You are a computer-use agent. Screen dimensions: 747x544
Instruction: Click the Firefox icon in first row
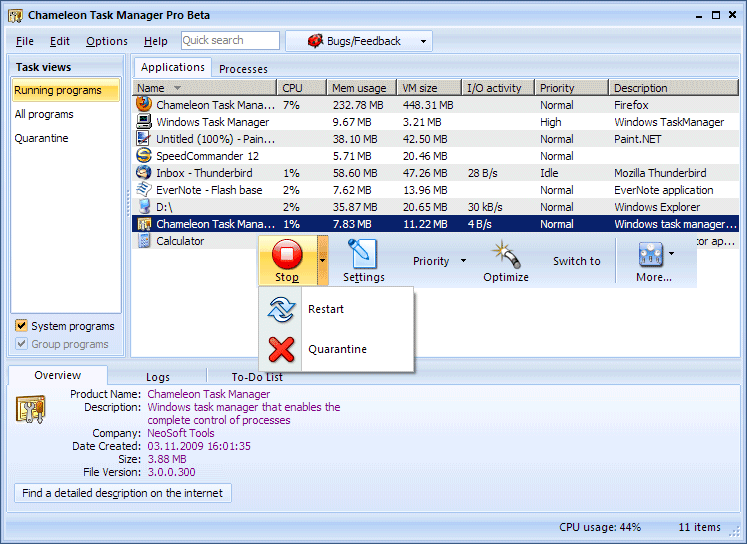point(144,104)
